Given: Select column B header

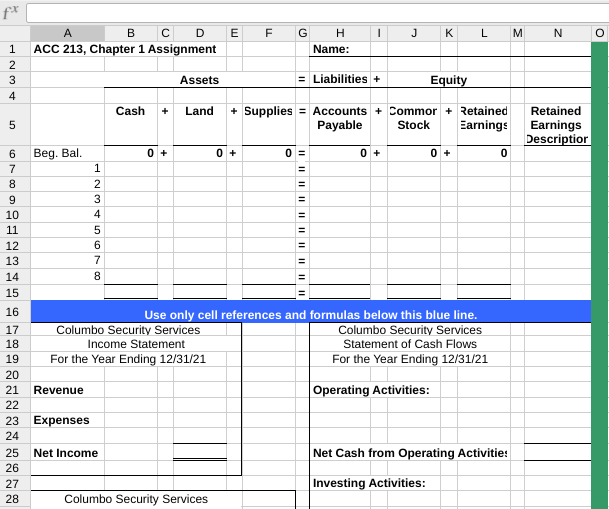Looking at the screenshot, I should 131,33.
